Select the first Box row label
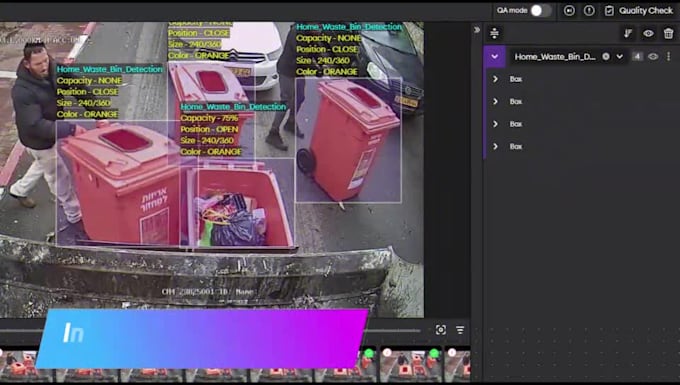680x385 pixels. (516, 79)
